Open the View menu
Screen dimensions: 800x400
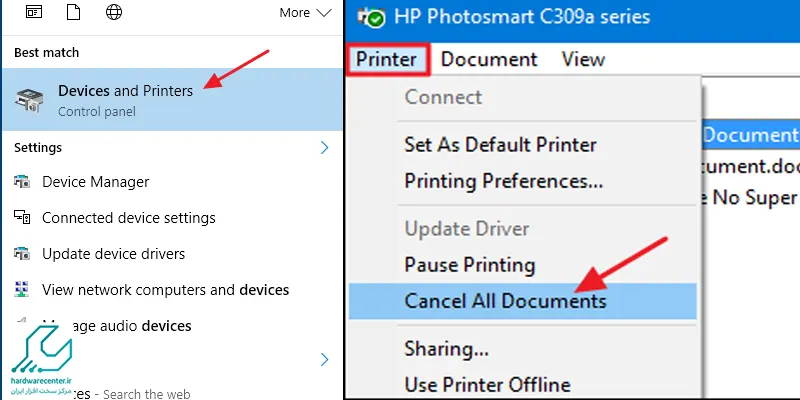pos(583,59)
